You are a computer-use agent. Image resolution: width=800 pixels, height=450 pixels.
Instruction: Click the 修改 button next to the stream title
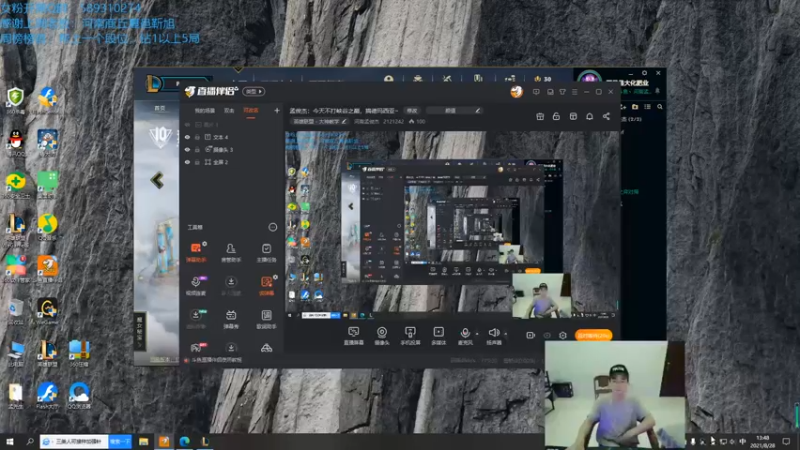[412, 111]
